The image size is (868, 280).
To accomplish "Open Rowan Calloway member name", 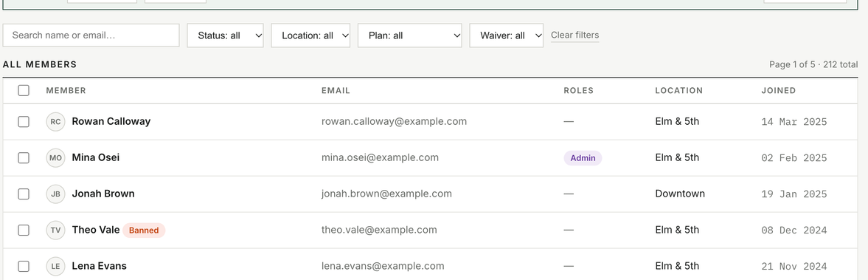I will click(111, 121).
